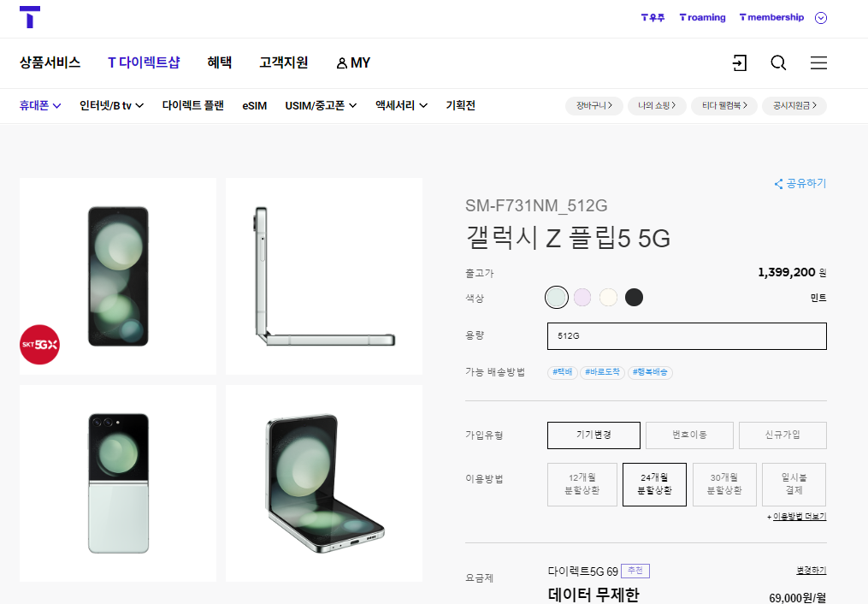Screen dimensions: 868x604
Task: Click the #택배 delivery tag
Action: point(563,373)
